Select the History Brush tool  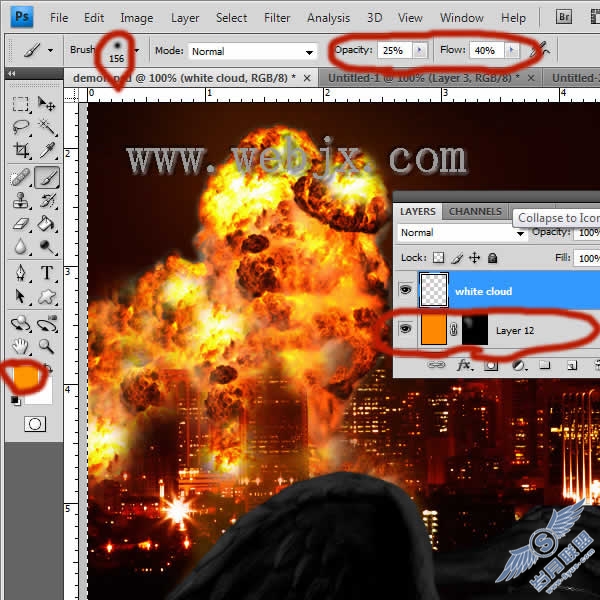(47, 201)
